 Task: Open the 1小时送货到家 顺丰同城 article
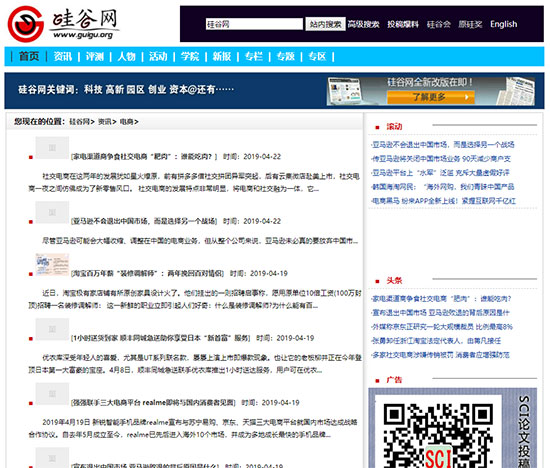(161, 338)
